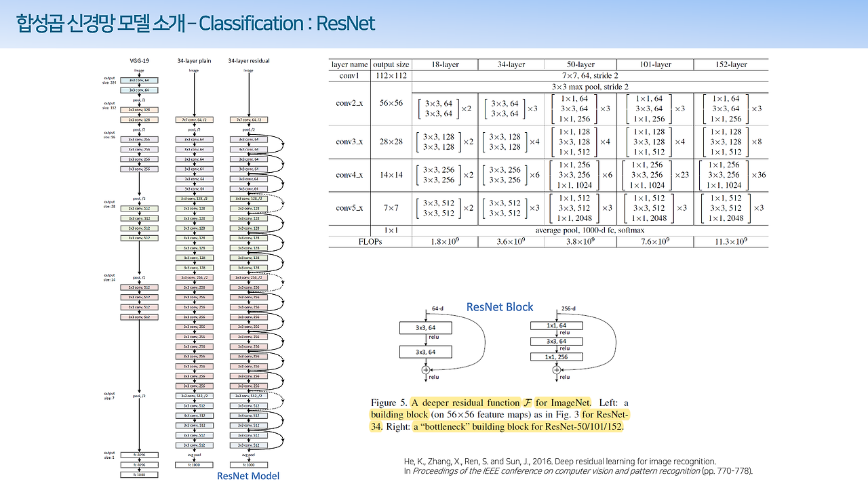Select the "layer name" table header

[x=350, y=64]
